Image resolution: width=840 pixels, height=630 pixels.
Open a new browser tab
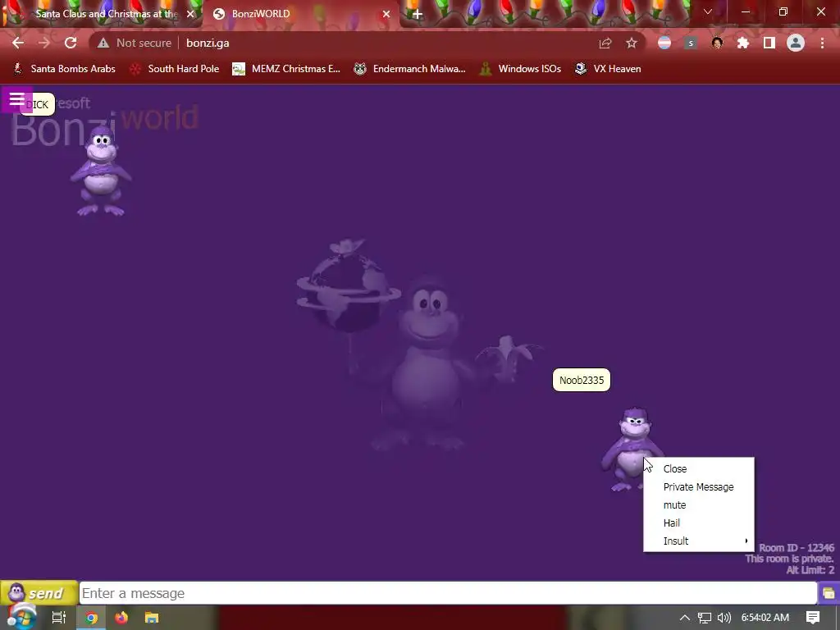pyautogui.click(x=418, y=14)
